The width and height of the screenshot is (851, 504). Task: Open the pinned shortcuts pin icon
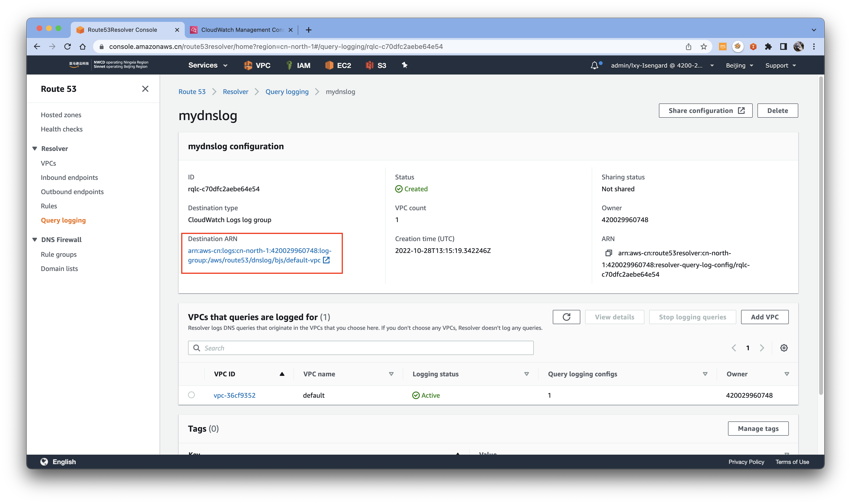404,65
